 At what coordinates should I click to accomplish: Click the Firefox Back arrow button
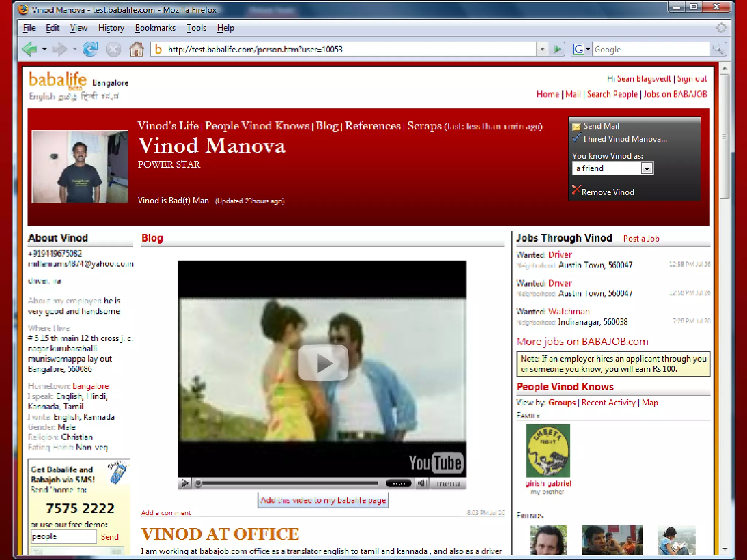pyautogui.click(x=30, y=49)
